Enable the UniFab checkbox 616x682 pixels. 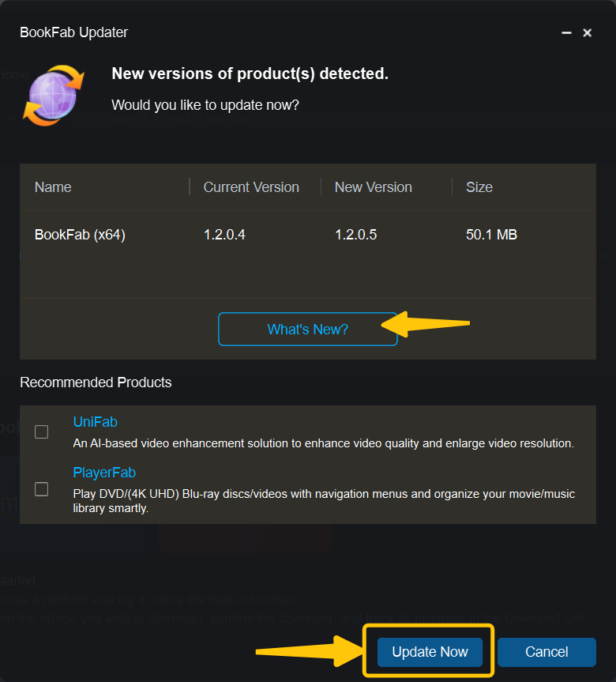pos(42,432)
